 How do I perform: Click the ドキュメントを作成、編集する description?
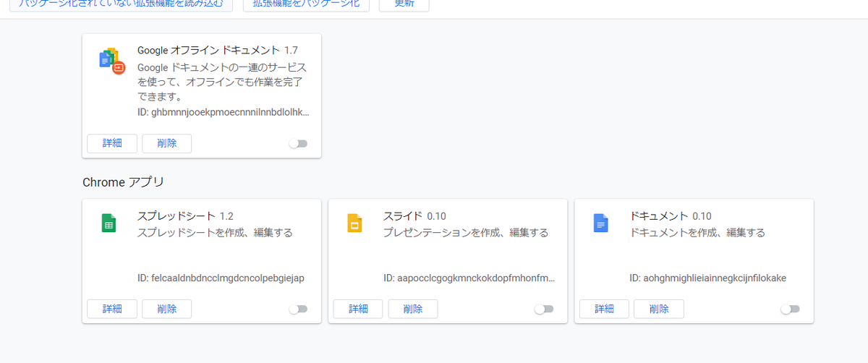pos(697,233)
